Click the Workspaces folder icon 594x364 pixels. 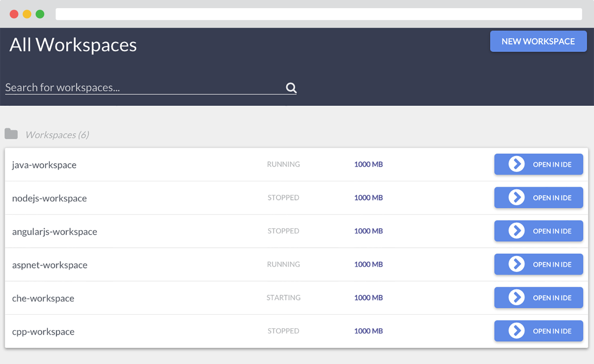click(11, 134)
